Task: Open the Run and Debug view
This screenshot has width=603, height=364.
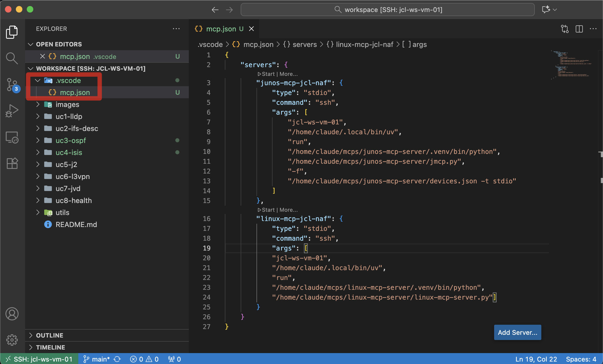Action: point(12,111)
